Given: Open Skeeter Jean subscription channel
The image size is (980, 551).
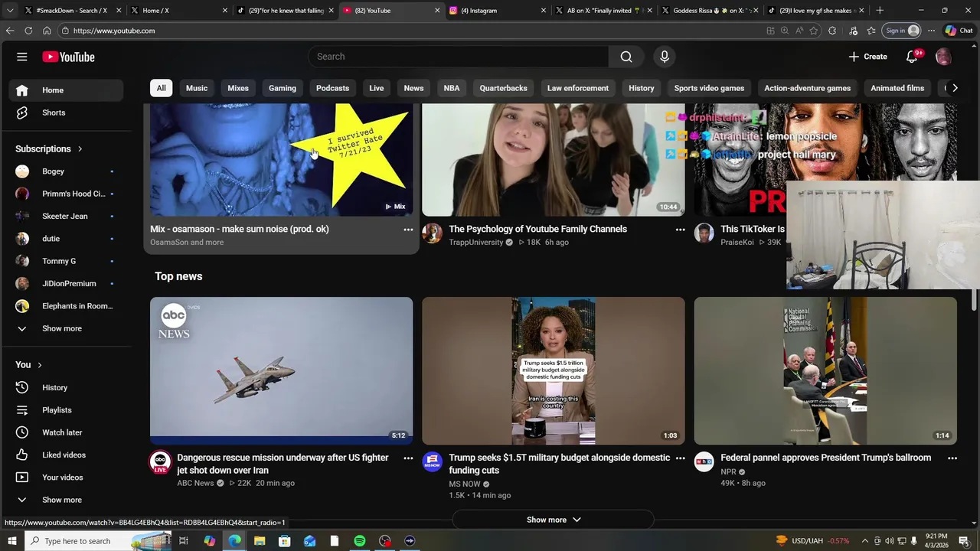Looking at the screenshot, I should click(65, 216).
